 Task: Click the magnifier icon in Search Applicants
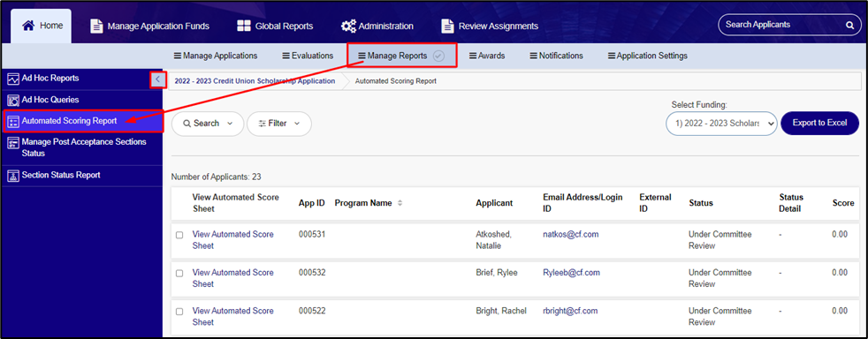849,25
